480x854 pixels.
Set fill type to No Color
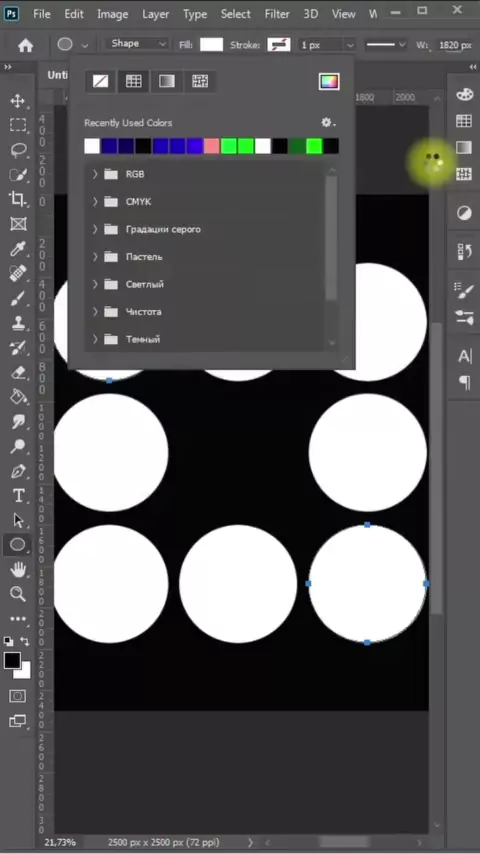[100, 82]
